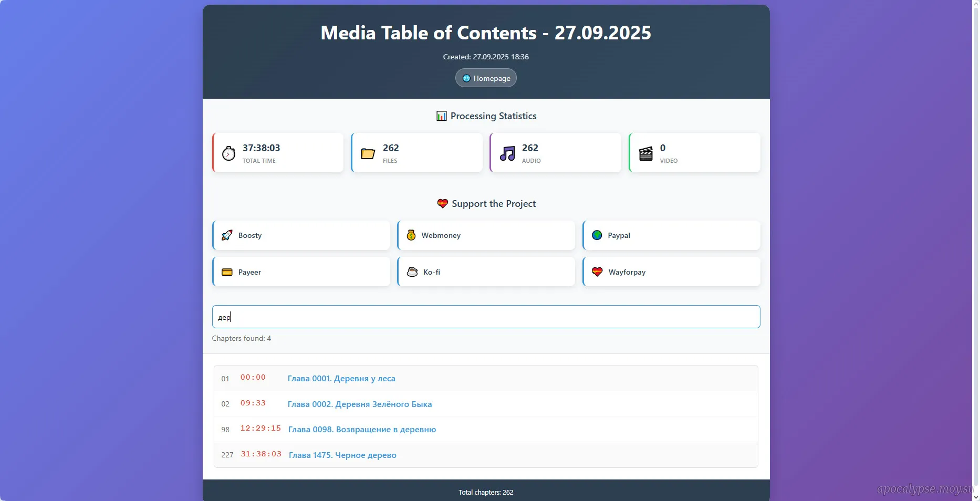Click the globe icon beside Paypal
980x501 pixels.
pos(597,235)
